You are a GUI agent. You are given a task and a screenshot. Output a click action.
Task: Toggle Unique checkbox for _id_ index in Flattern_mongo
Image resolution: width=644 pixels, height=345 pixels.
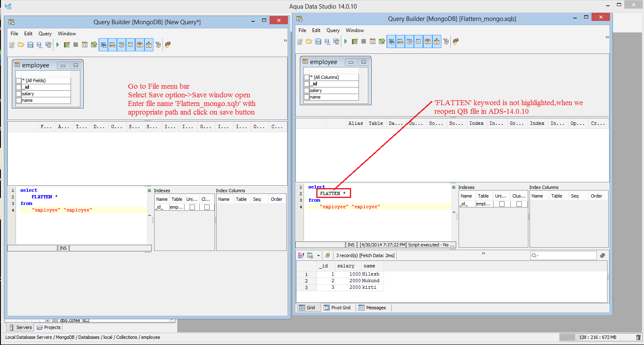[x=502, y=204]
